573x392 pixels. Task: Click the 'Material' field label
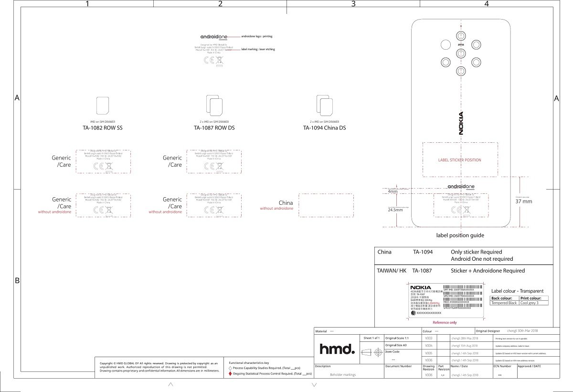[x=321, y=331]
